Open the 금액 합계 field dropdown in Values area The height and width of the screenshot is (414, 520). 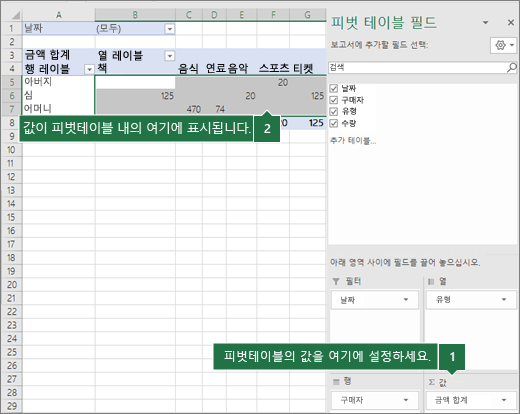pyautogui.click(x=504, y=400)
